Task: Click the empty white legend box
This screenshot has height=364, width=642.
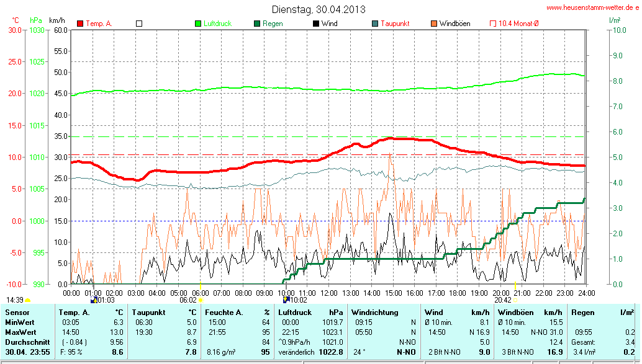Action: (139, 24)
